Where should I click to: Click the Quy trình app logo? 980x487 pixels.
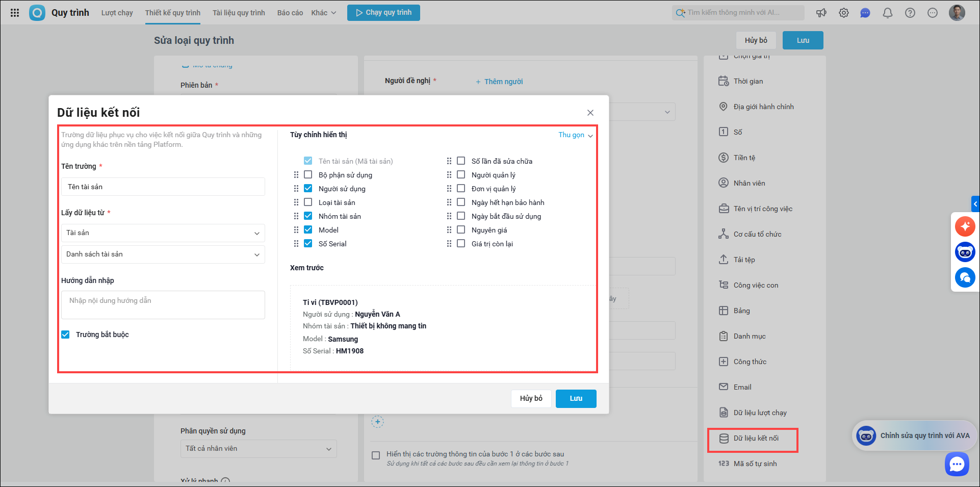(37, 13)
